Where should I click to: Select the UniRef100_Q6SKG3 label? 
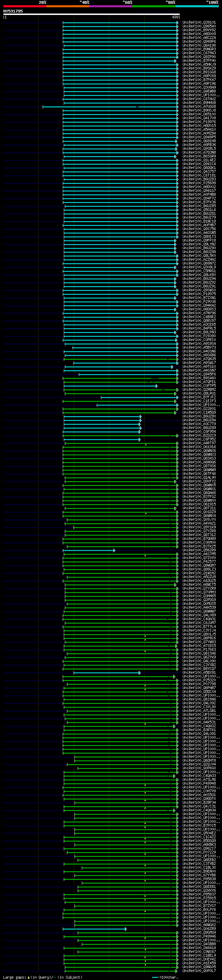click(199, 459)
